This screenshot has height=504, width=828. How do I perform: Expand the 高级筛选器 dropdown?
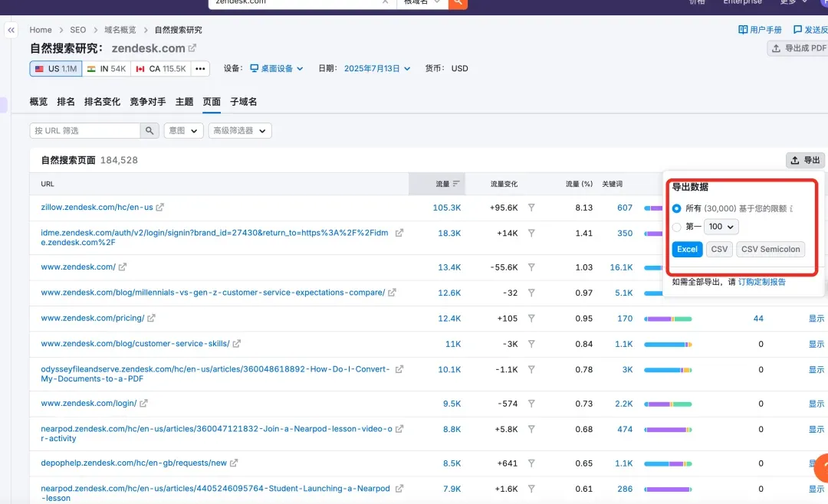[x=240, y=131]
